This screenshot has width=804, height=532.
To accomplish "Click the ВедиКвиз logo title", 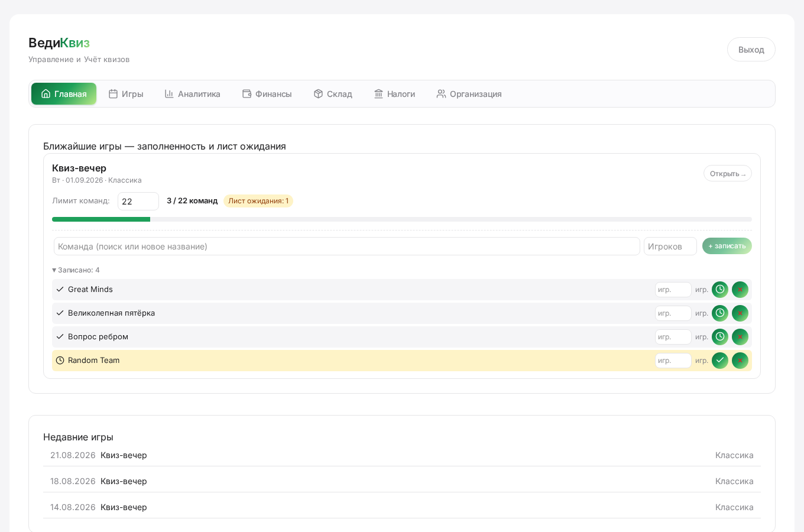I will 59,43.
